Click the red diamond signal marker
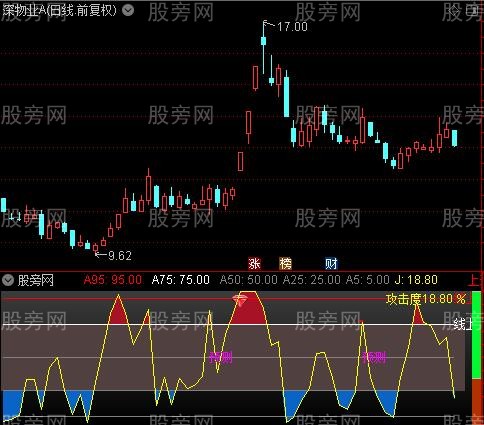 (x=240, y=300)
